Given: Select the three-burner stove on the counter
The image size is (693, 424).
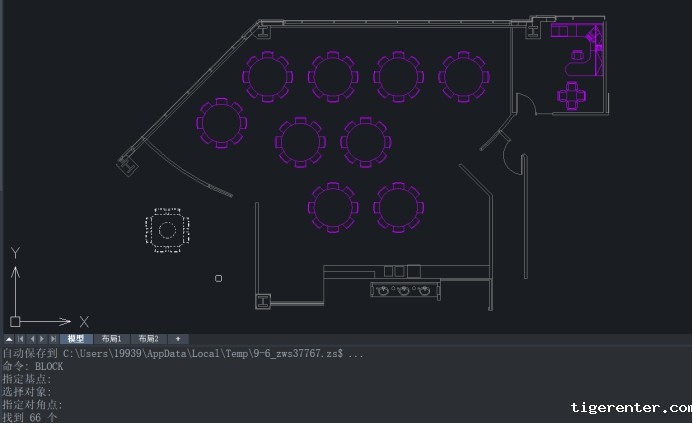Looking at the screenshot, I should [x=404, y=290].
